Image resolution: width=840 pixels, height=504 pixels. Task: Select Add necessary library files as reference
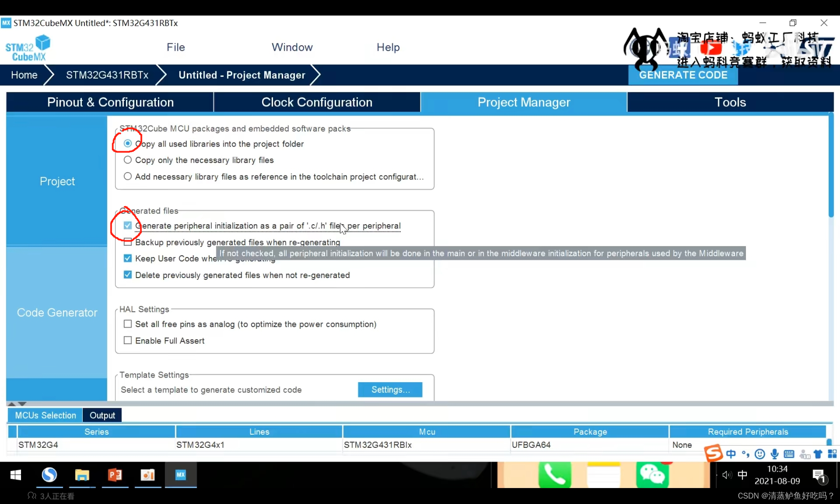click(x=128, y=176)
